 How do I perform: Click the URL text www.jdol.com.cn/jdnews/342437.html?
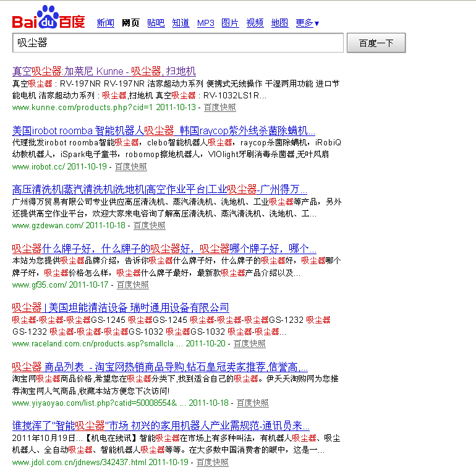pyautogui.click(x=79, y=462)
